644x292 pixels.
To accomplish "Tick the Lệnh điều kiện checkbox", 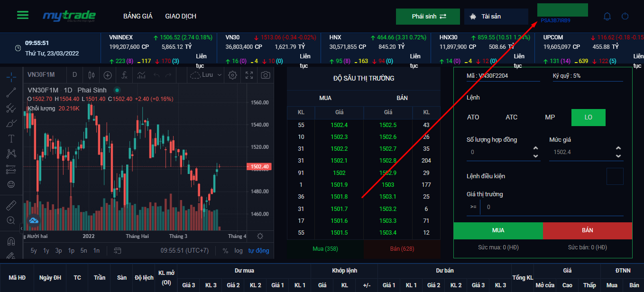I will point(615,176).
